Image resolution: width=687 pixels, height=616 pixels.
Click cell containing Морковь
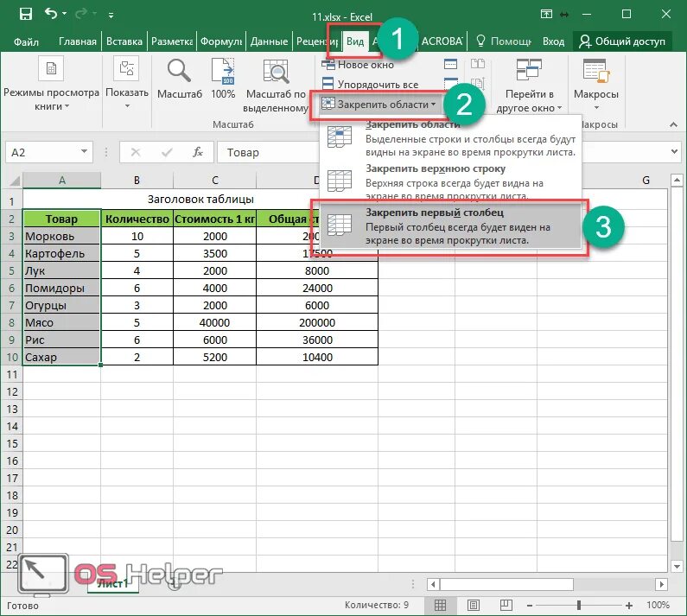click(61, 236)
